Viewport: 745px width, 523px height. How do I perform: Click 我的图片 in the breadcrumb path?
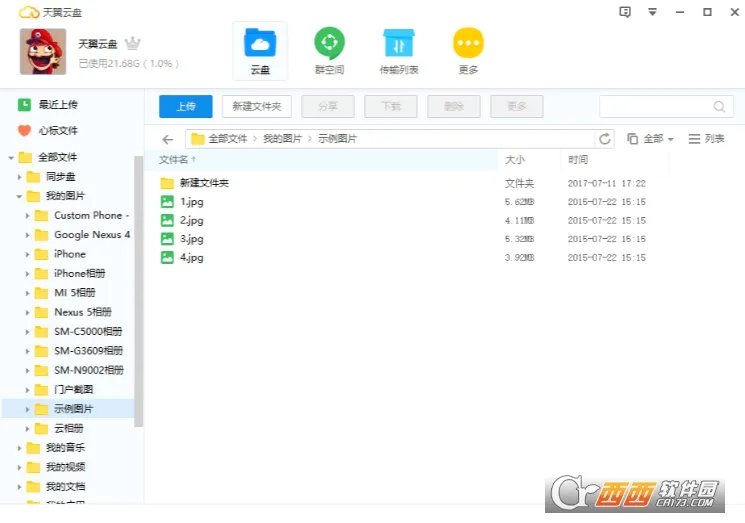coord(283,139)
